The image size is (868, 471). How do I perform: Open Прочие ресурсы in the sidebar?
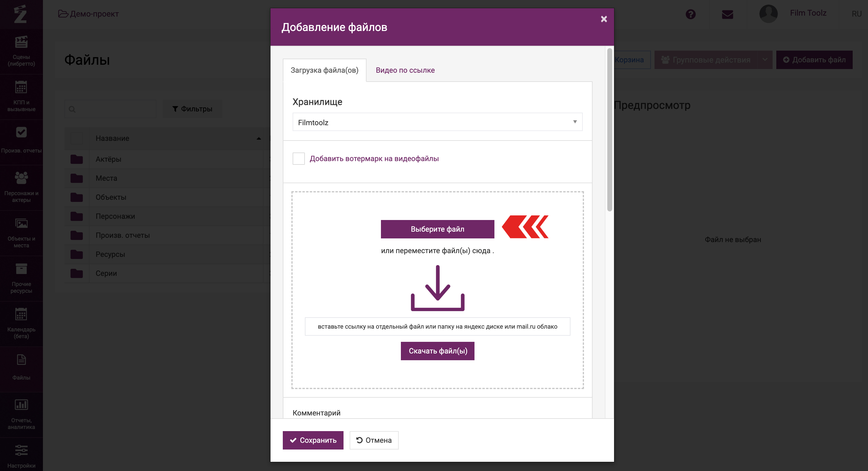[x=21, y=279]
